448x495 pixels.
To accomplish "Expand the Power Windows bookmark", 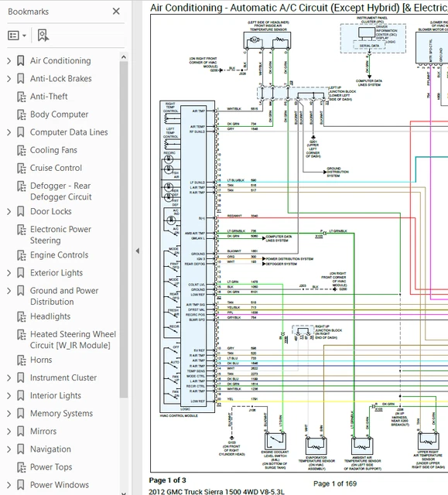I will tap(9, 485).
